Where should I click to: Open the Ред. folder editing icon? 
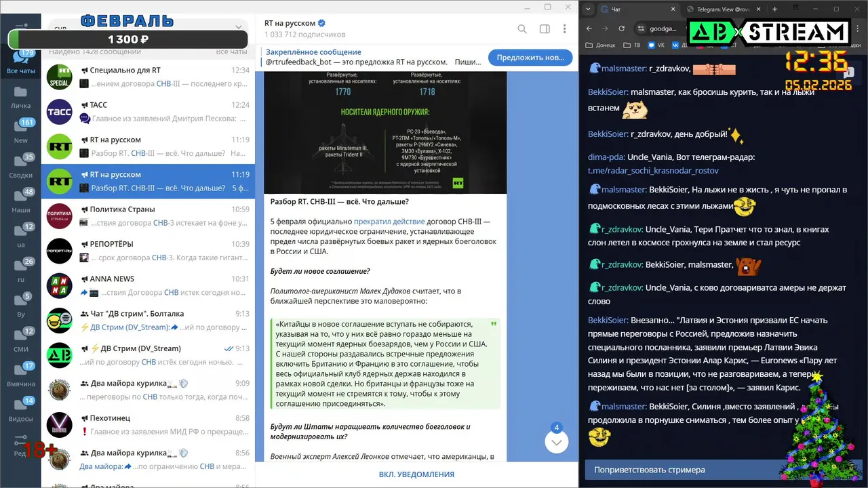(x=20, y=445)
